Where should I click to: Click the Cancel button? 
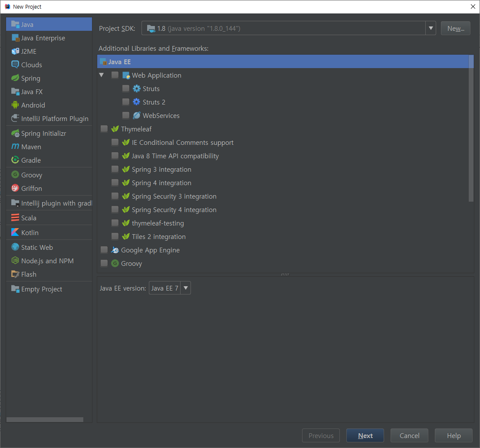(409, 435)
